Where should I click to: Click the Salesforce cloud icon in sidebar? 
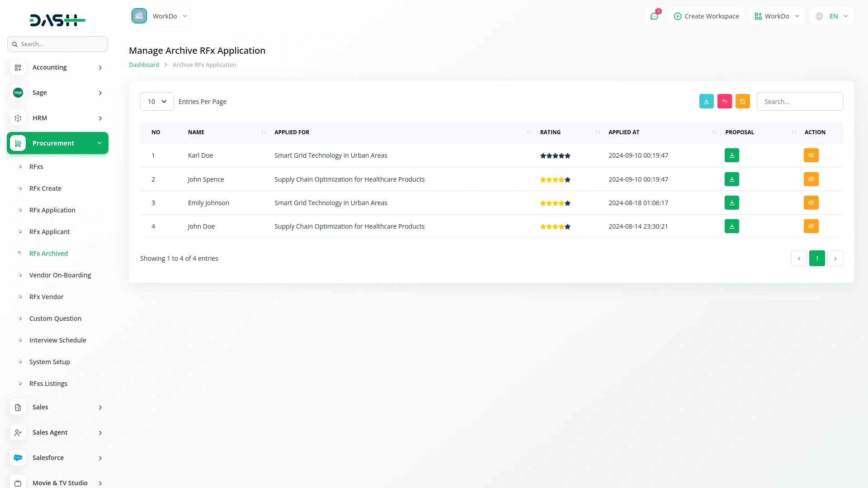point(18,458)
